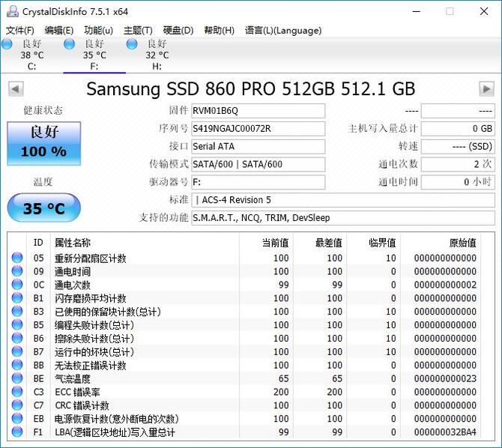This screenshot has width=502, height=448.
Task: Go to next disk with right arrow
Action: coord(486,89)
